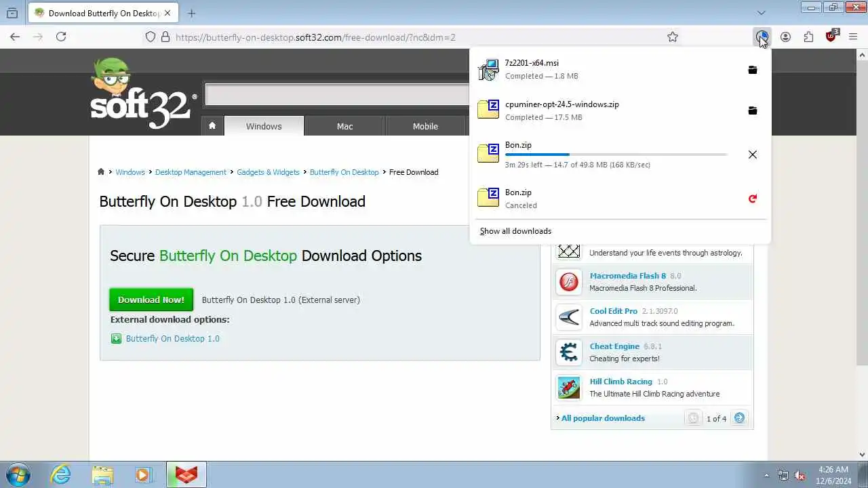Open the Cool Edit Pro link

(613, 311)
